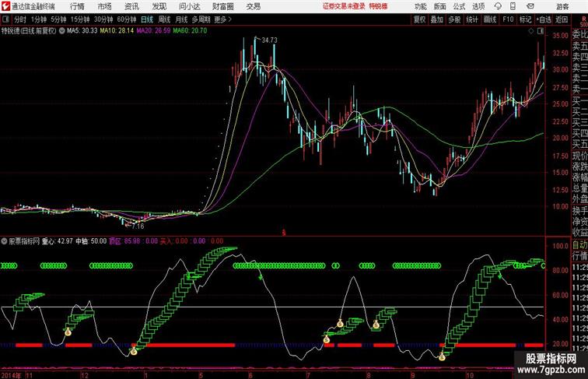Image resolution: width=588 pixels, height=379 pixels.
Task: Select the 周线 weekly period tab
Action: [x=164, y=19]
